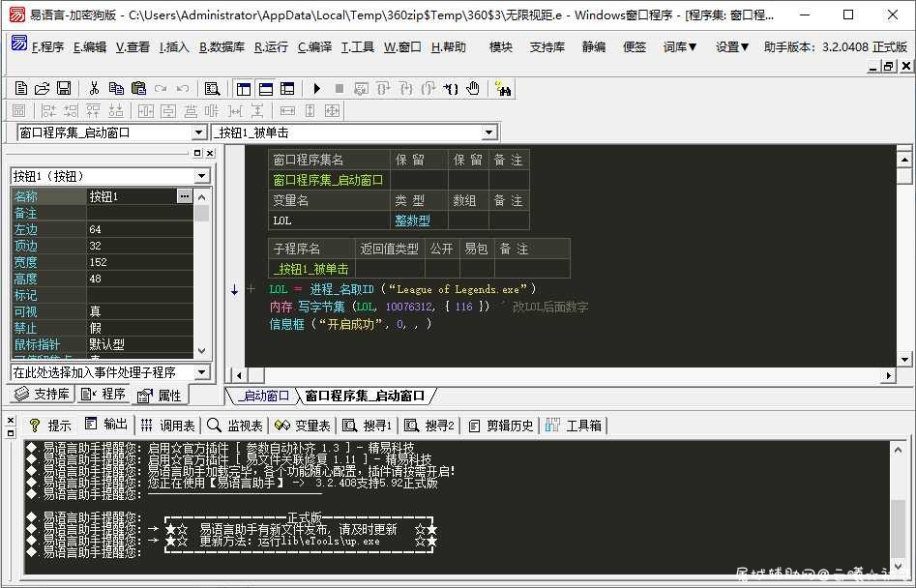Toggle the combined panels layout icon

[x=287, y=89]
